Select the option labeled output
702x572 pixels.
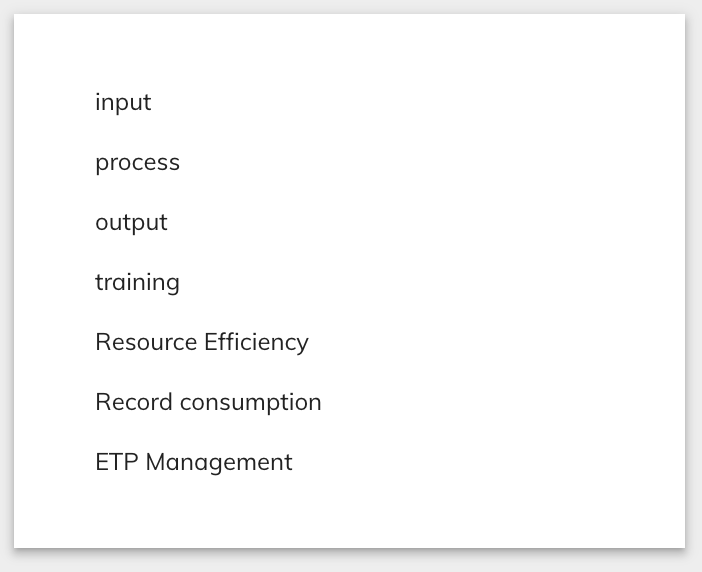pyautogui.click(x=131, y=222)
